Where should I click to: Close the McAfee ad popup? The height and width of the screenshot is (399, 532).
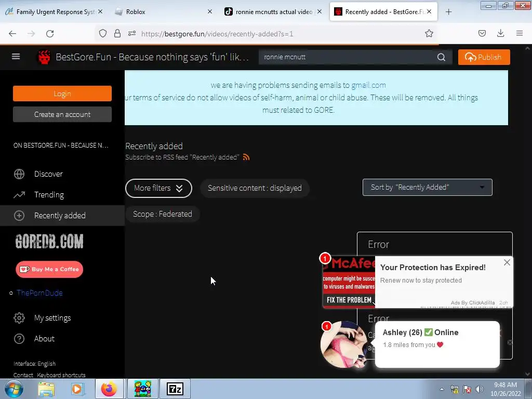coord(507,262)
